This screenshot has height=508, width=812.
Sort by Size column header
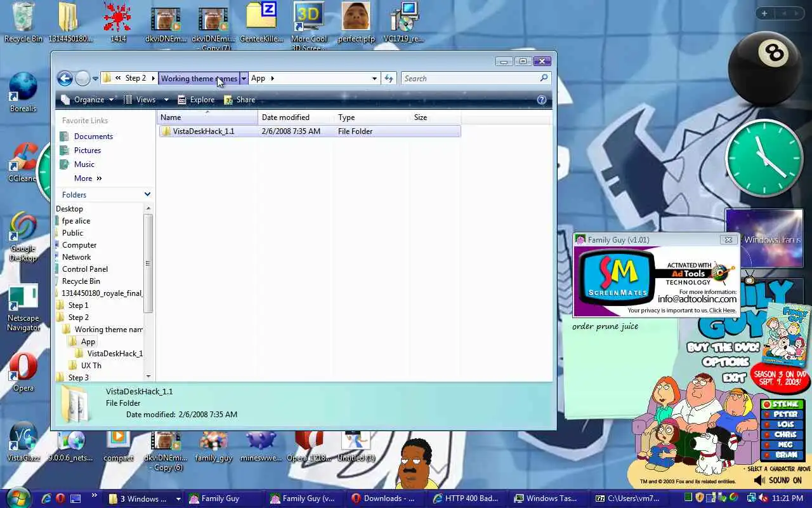click(x=436, y=117)
